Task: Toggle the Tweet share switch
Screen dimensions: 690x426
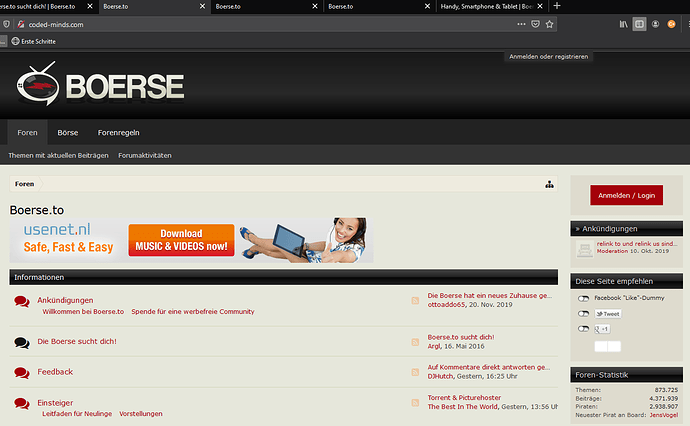Action: pyautogui.click(x=584, y=314)
